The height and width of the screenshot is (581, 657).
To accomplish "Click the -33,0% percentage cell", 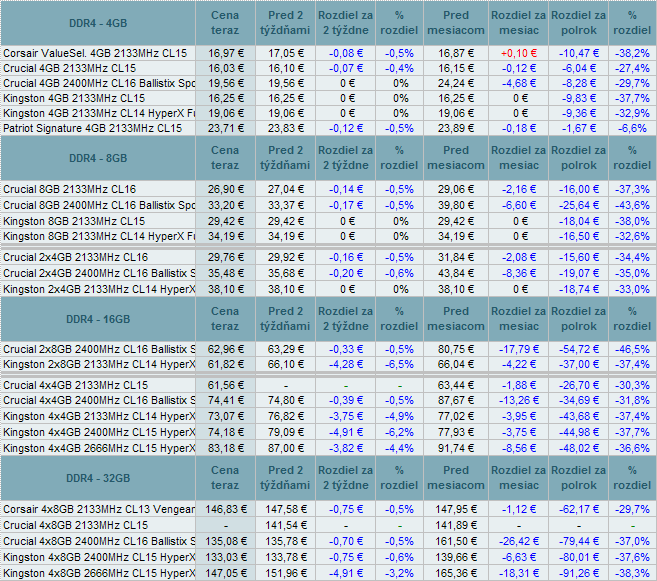I will pyautogui.click(x=632, y=289).
